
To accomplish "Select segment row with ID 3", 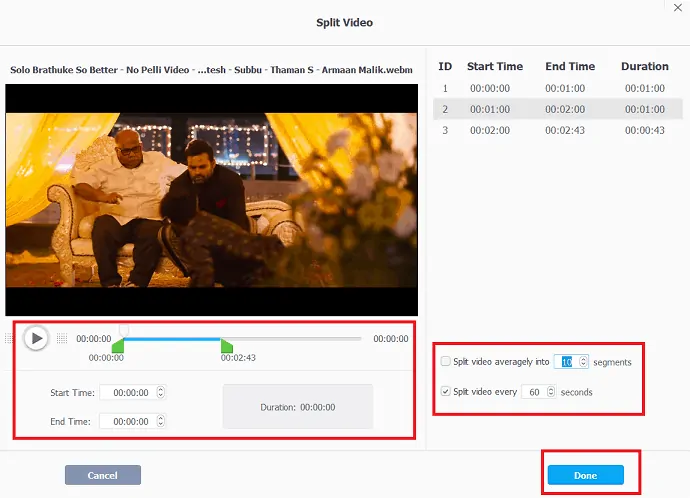I will click(558, 130).
